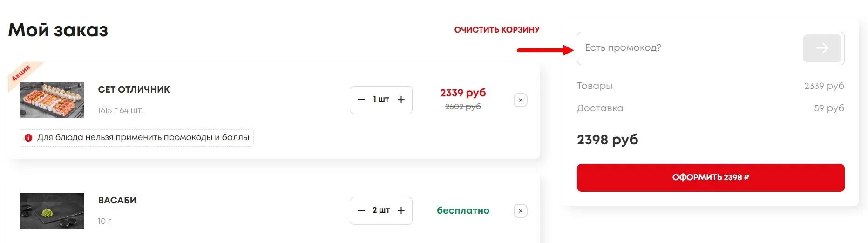Click the 1 шт quantity label

click(381, 100)
